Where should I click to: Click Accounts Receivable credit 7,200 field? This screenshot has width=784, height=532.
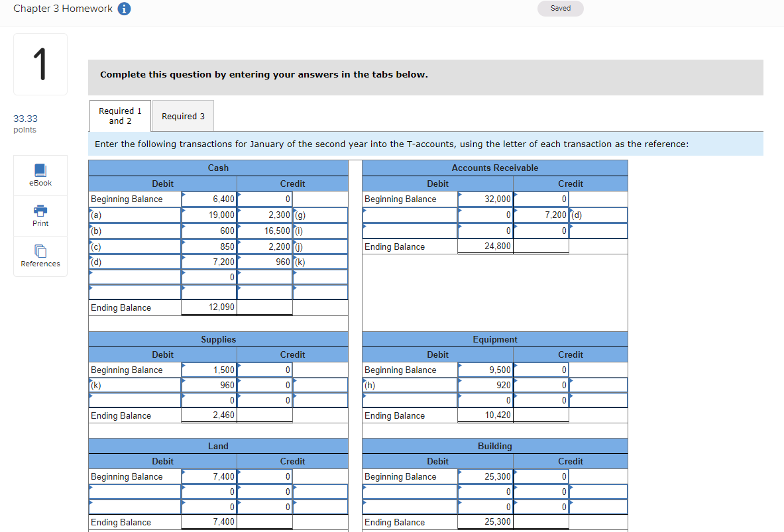pyautogui.click(x=541, y=215)
